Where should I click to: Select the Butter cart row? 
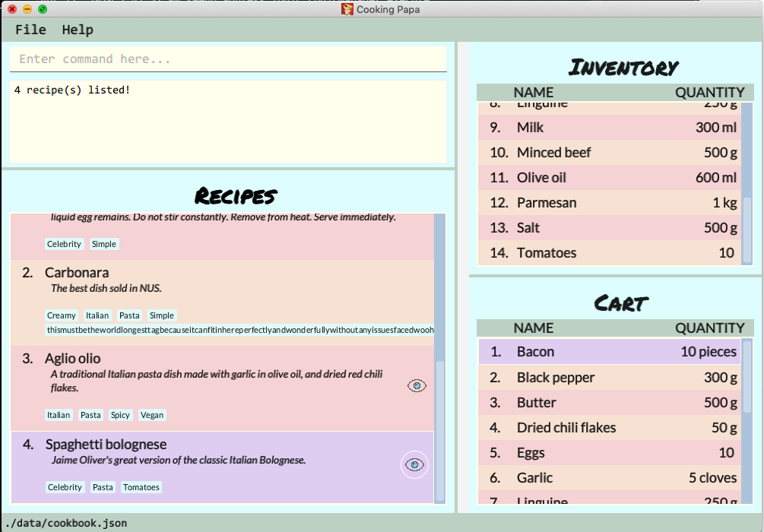tap(609, 402)
